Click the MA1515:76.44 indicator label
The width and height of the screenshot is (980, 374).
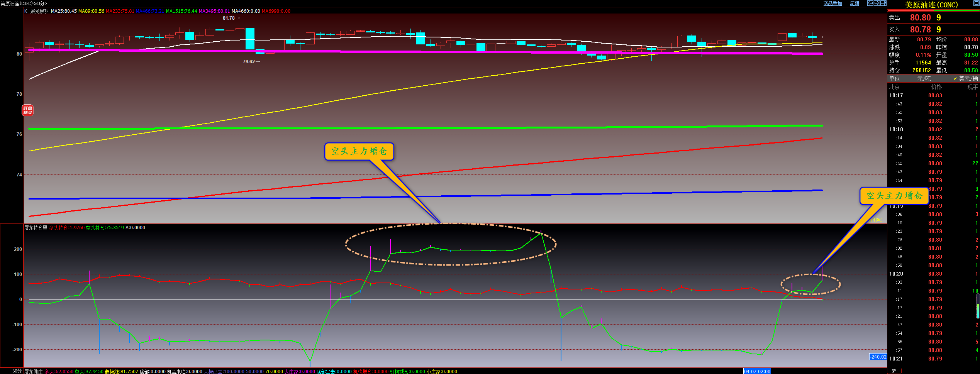181,11
